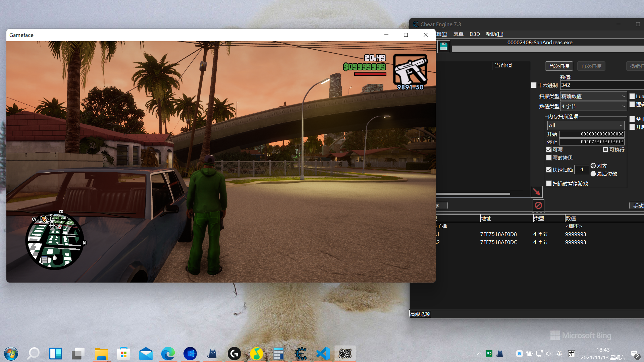The height and width of the screenshot is (362, 644).
Task: Expand the memory region All dropdown
Action: click(585, 125)
